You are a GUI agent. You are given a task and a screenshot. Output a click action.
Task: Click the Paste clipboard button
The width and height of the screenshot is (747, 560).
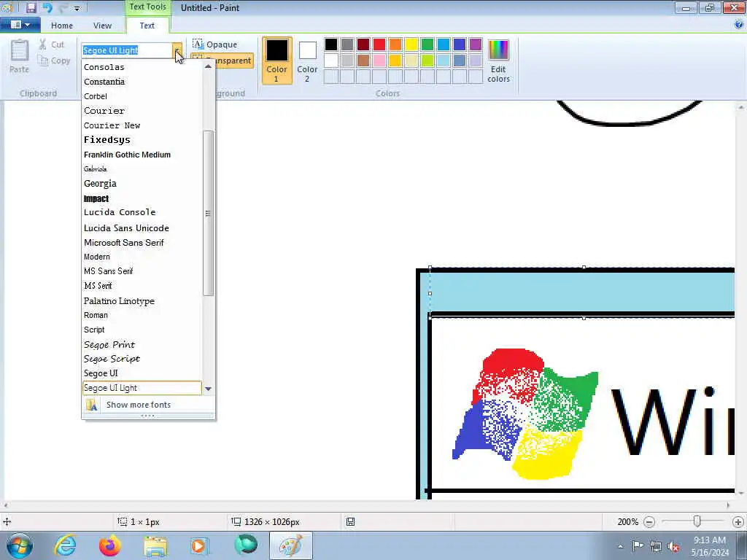point(20,56)
